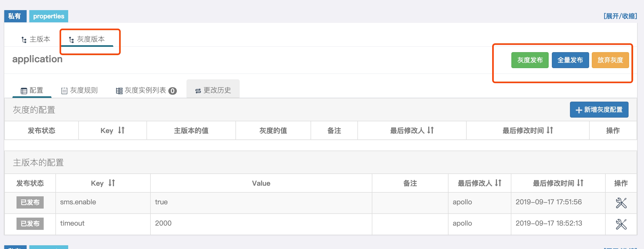Click the properties format label
Screen dimensions: 644x249
click(49, 16)
